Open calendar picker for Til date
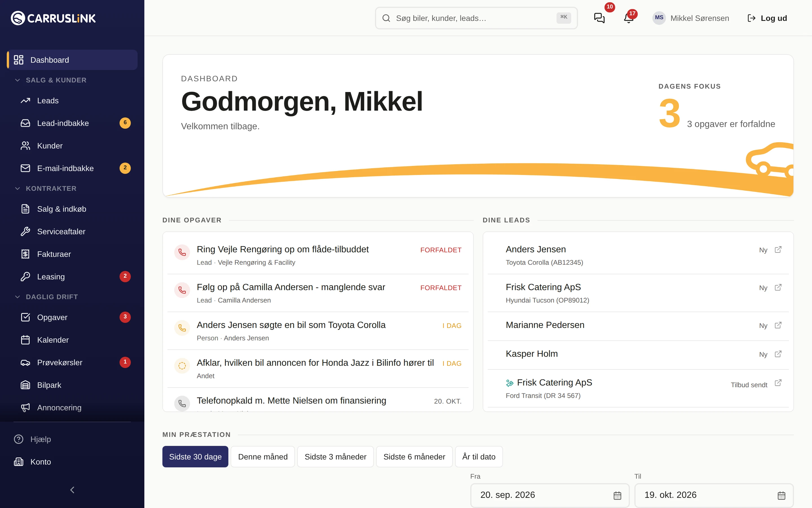Viewport: 812px width, 508px height. pos(782,495)
